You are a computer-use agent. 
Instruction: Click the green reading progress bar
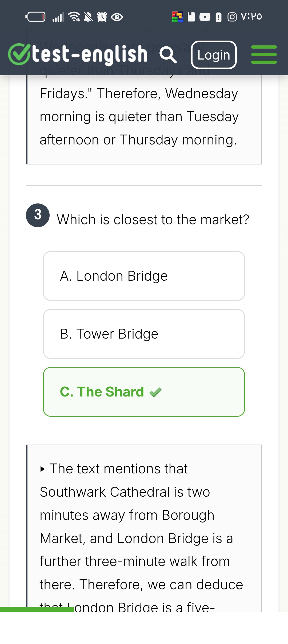tap(37, 610)
